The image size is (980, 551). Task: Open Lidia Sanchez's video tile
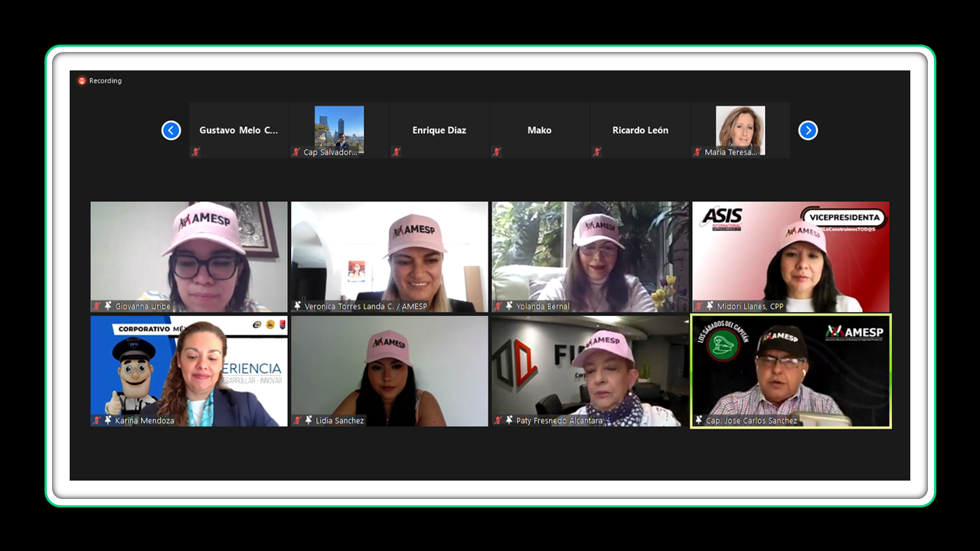[390, 371]
